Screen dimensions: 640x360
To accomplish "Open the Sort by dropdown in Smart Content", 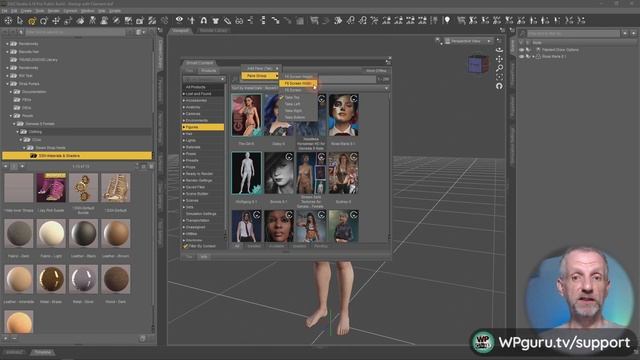I will click(310, 88).
